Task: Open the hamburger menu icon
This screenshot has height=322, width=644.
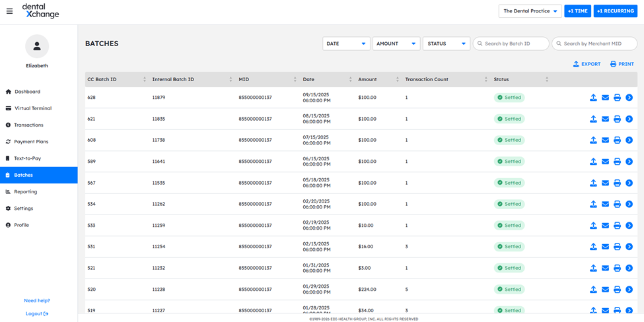Action: tap(9, 11)
